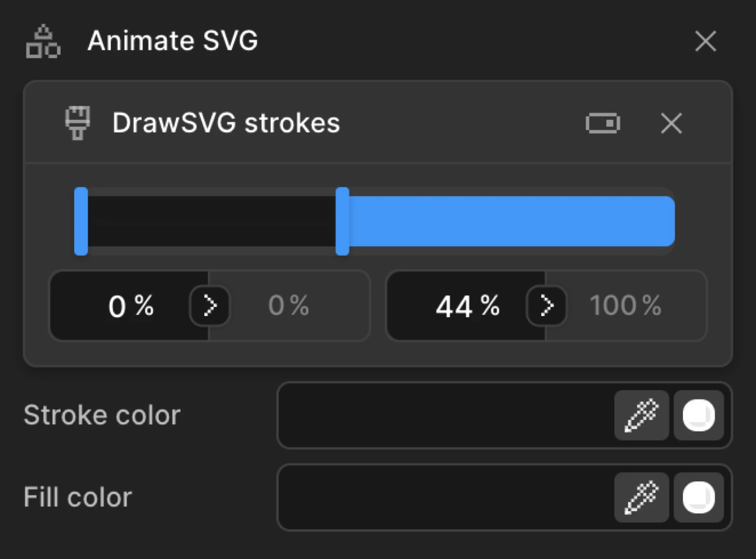Expand the end value chevron next to 44%
756x559 pixels.
(546, 305)
